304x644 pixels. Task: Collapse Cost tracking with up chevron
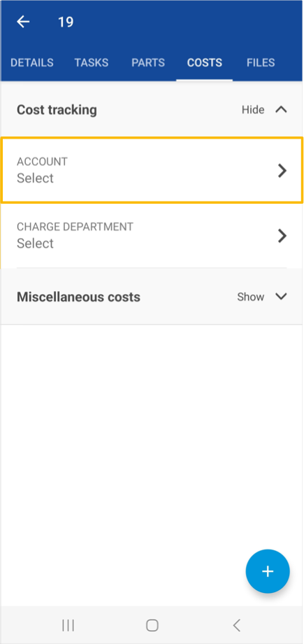281,110
